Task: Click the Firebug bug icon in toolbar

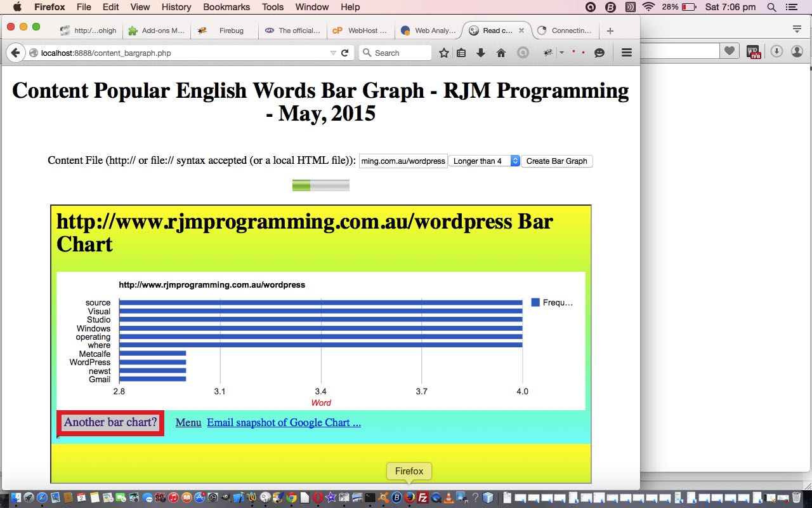Action: [x=547, y=53]
